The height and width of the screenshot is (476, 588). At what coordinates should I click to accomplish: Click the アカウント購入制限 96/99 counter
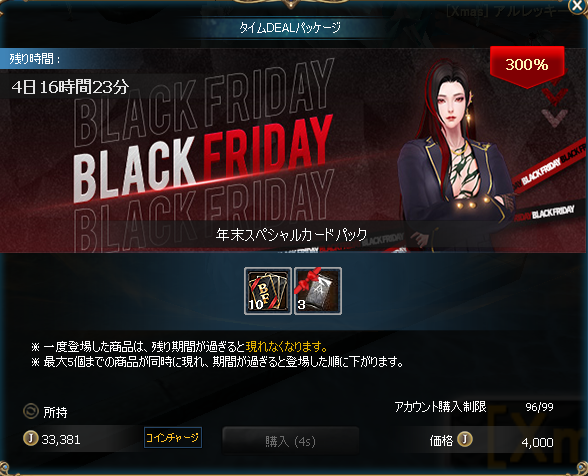pos(474,407)
